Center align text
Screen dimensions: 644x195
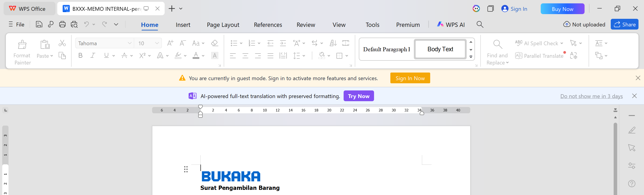coord(245,56)
